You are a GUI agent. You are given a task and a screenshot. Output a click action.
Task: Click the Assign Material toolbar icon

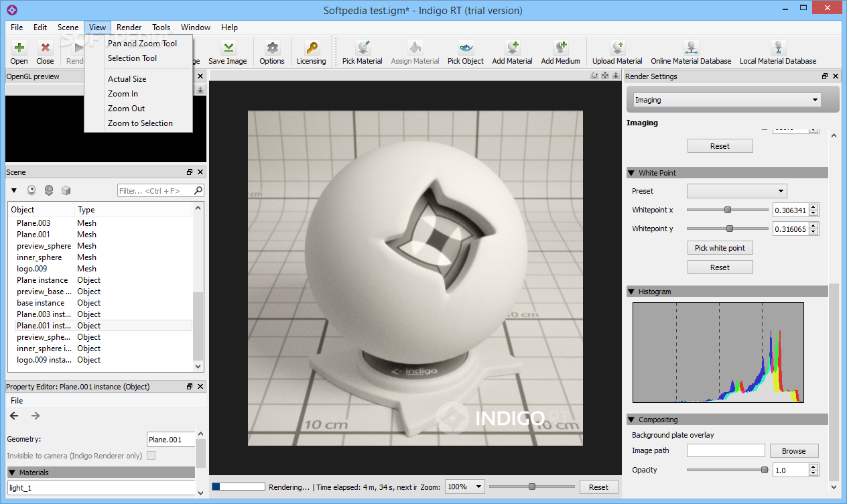[415, 48]
